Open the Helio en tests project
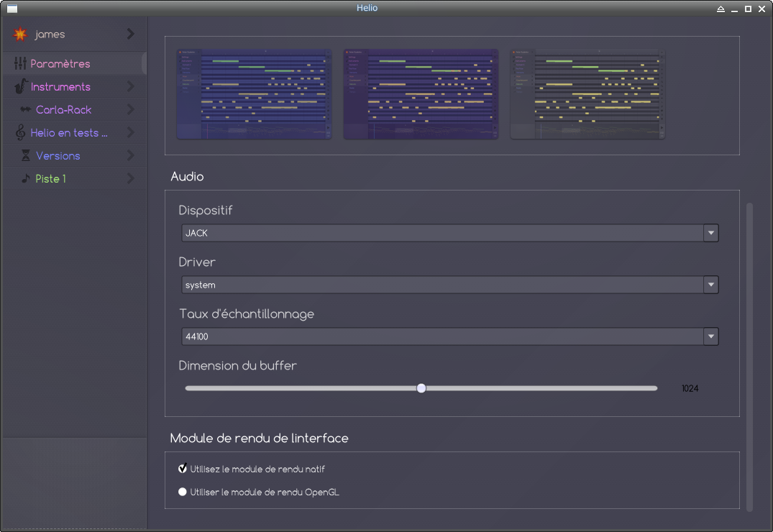This screenshot has height=532, width=773. (74, 132)
